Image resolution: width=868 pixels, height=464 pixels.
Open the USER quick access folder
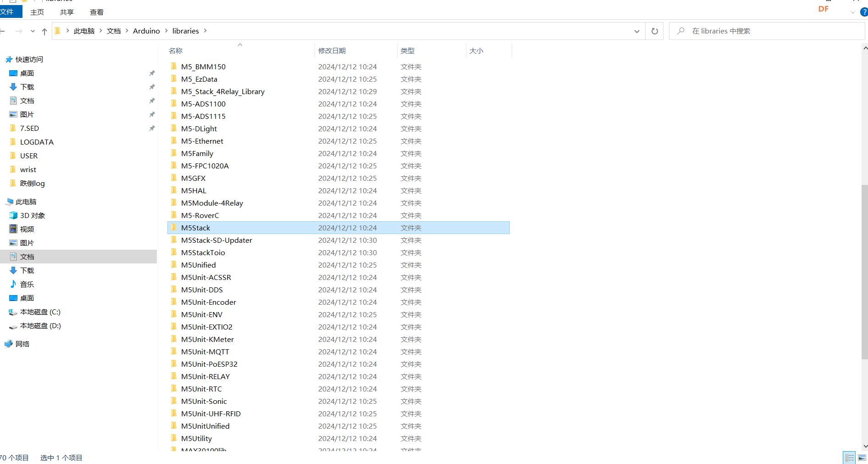(x=29, y=156)
